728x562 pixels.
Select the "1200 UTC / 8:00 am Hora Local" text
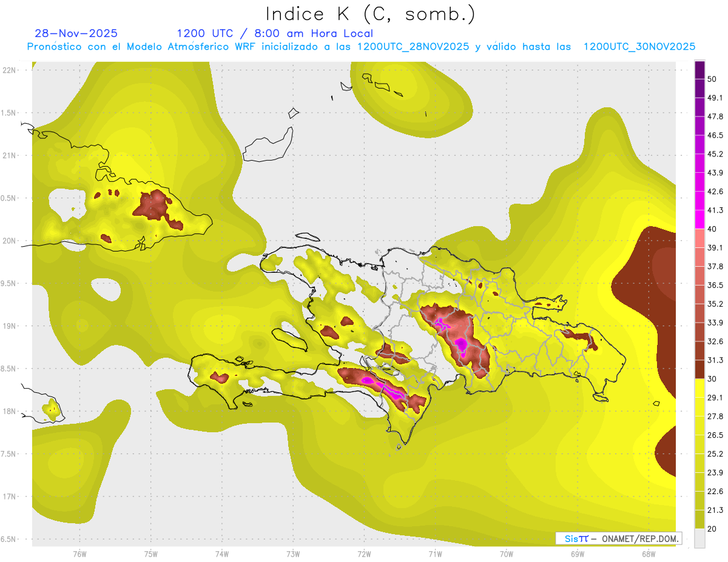[275, 33]
